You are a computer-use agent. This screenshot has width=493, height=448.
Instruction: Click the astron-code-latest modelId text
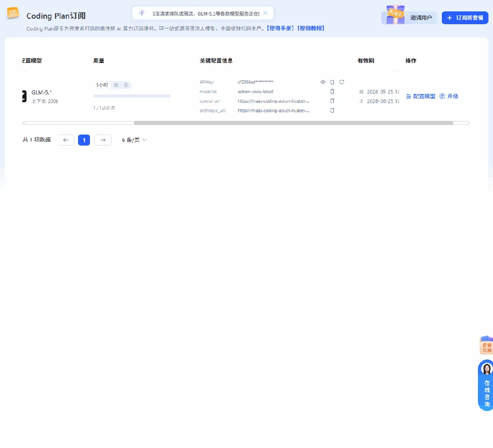(256, 91)
